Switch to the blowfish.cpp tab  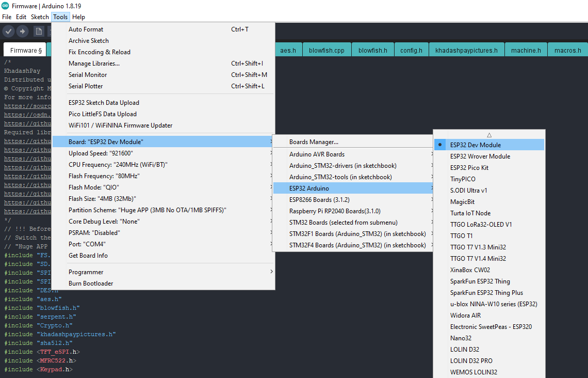click(x=326, y=50)
